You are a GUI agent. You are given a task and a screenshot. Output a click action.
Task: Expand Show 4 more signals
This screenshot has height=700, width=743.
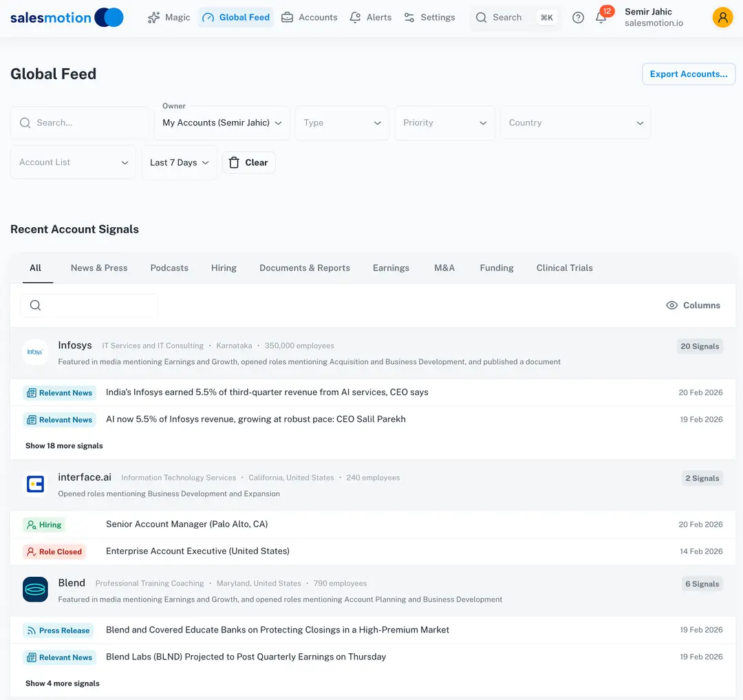pos(63,683)
